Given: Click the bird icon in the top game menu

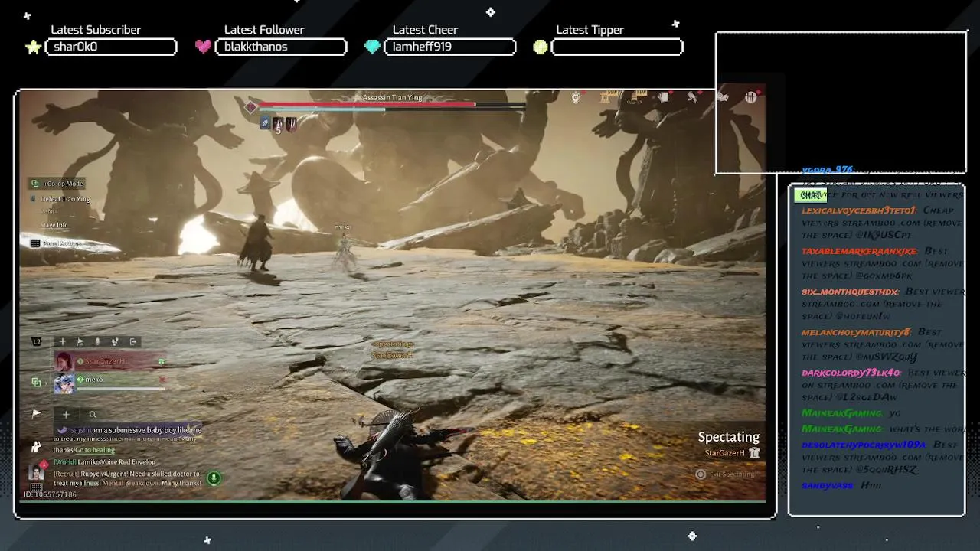Looking at the screenshot, I should [692, 96].
